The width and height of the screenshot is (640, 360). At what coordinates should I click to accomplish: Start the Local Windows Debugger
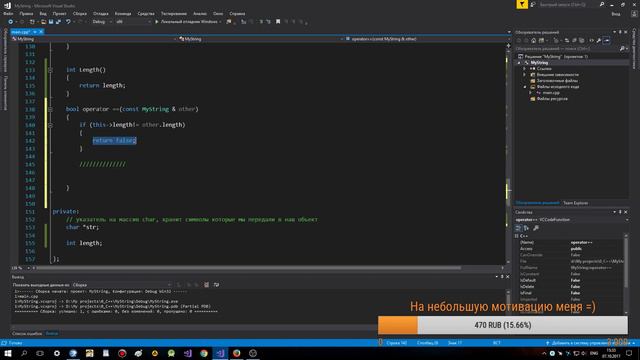click(187, 22)
